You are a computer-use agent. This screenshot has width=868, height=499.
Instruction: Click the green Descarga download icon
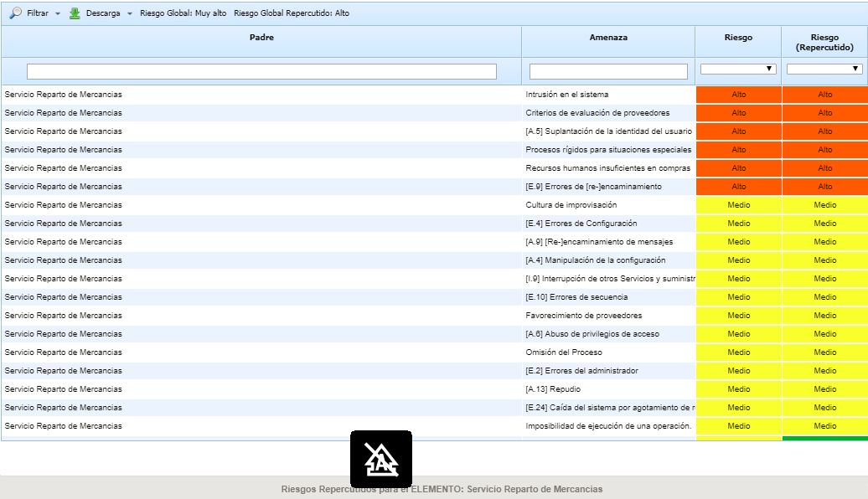pos(75,13)
